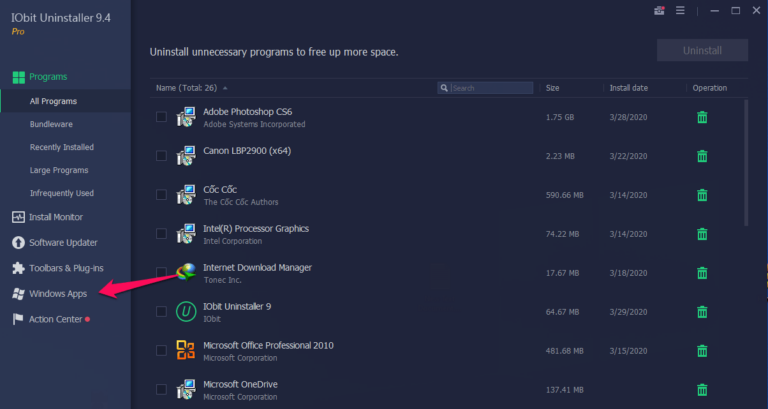The width and height of the screenshot is (768, 409).
Task: Click the trash icon for Adobe Photoshop CS6
Action: 702,117
